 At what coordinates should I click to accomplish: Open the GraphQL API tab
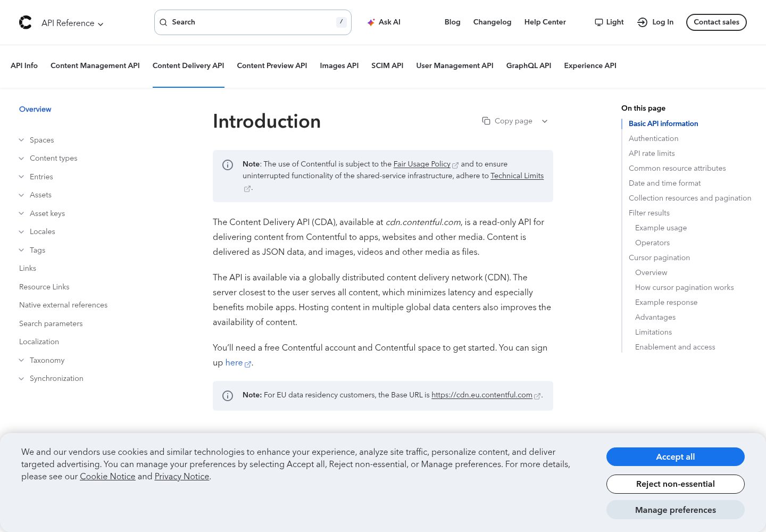pyautogui.click(x=529, y=65)
